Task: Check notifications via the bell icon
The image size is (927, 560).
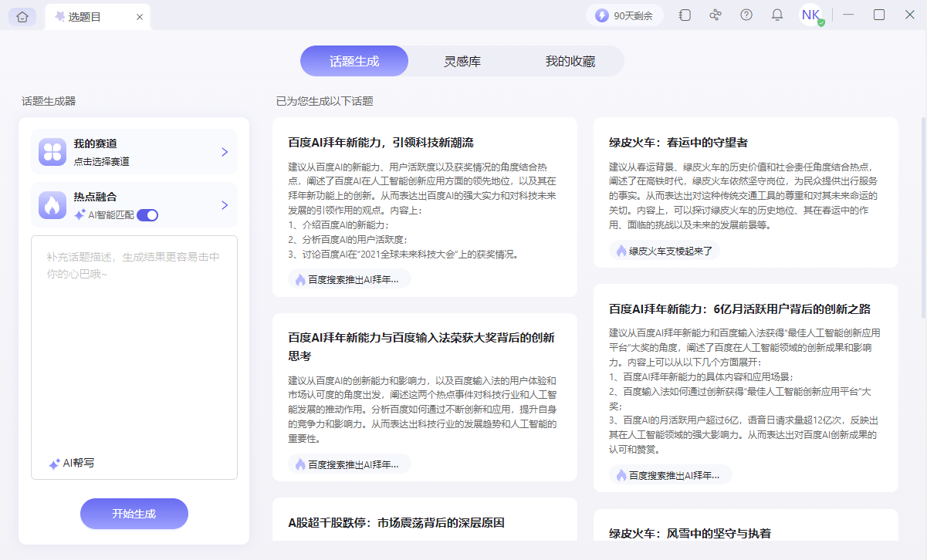Action: pos(776,15)
